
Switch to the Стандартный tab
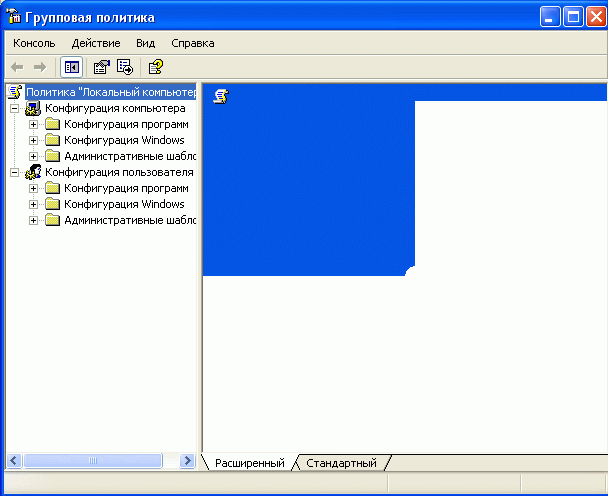pos(341,463)
